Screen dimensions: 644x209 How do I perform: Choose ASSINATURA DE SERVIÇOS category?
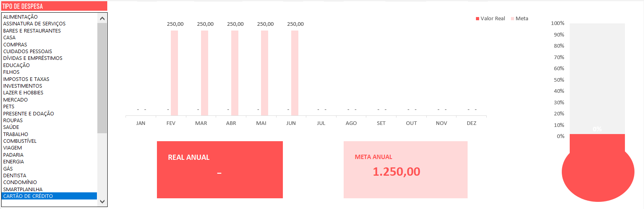[x=34, y=24]
